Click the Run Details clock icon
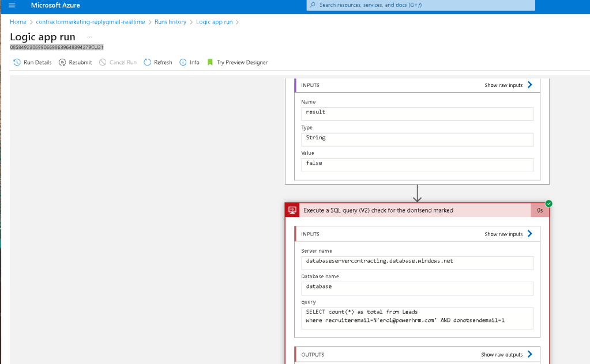This screenshot has width=590, height=364. point(17,62)
